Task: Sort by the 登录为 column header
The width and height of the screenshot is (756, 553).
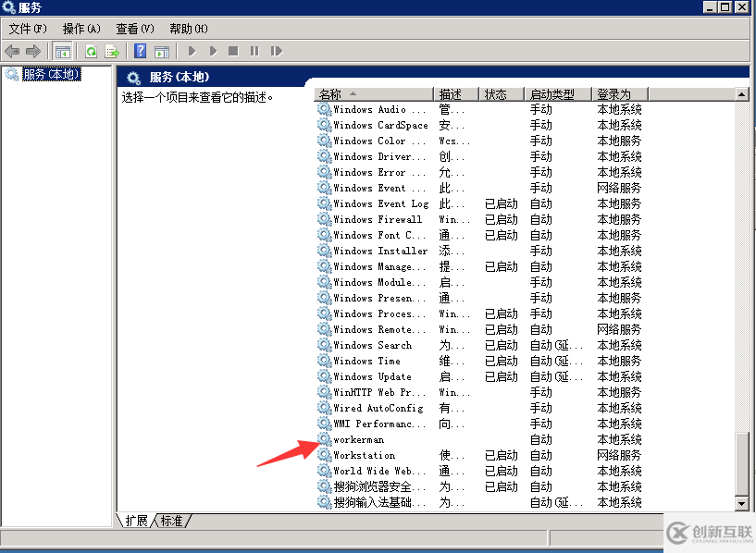Action: pos(620,94)
